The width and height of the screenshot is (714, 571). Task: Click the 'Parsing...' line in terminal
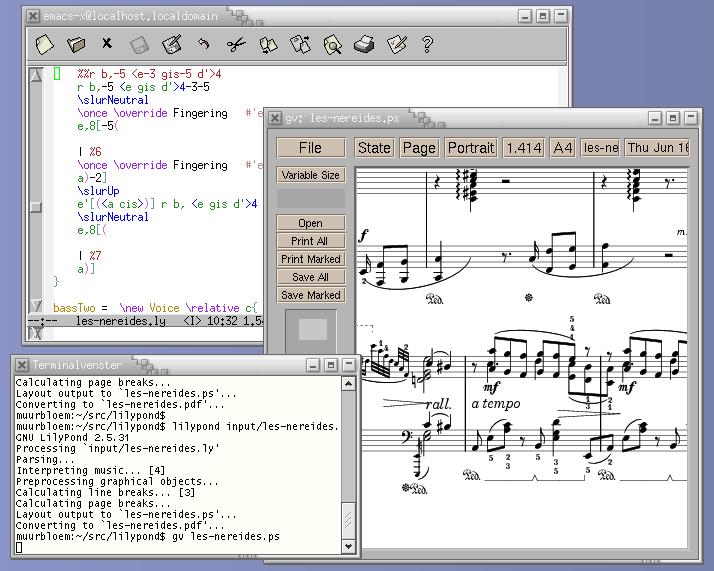coord(45,459)
